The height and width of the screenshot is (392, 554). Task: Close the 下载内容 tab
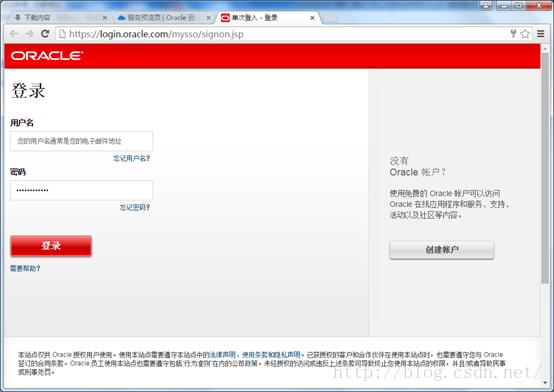click(105, 18)
